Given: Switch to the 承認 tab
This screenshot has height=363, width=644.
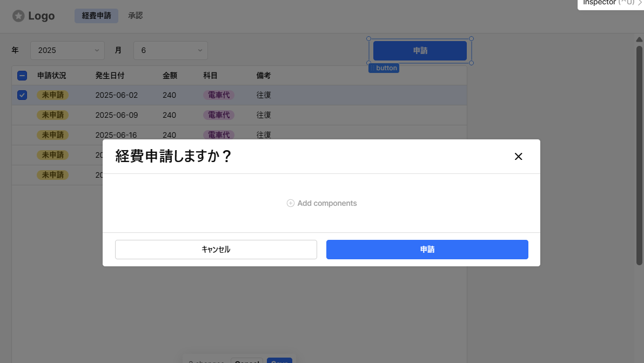Looking at the screenshot, I should 136,16.
